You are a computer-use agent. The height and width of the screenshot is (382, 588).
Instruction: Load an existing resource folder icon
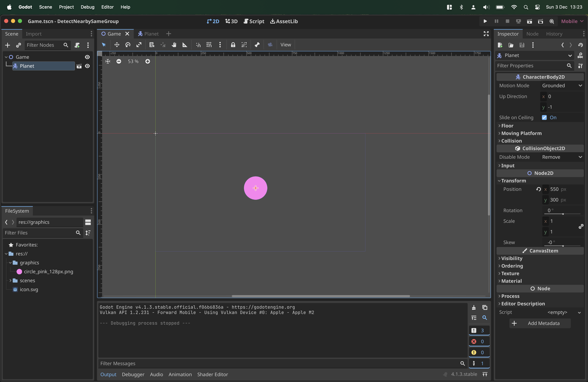(x=511, y=45)
